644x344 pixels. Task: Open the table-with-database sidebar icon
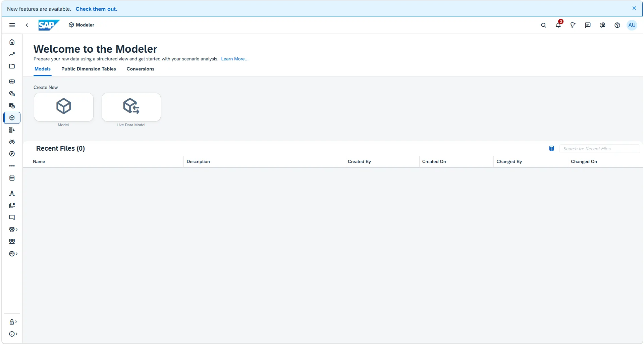(x=12, y=106)
